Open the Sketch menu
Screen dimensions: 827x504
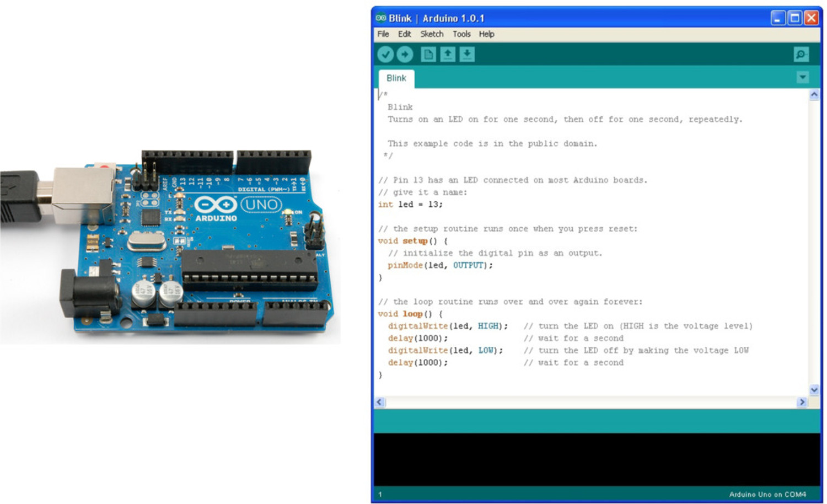[432, 34]
